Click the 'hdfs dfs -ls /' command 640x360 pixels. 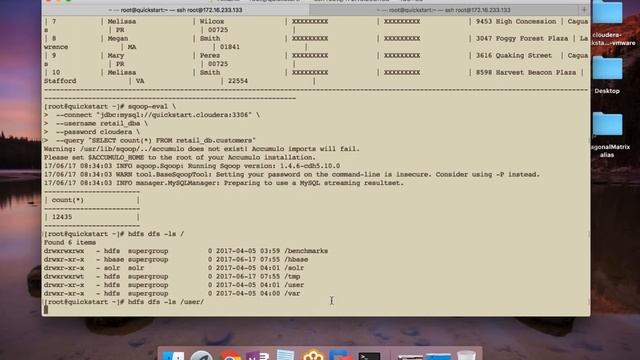point(156,234)
